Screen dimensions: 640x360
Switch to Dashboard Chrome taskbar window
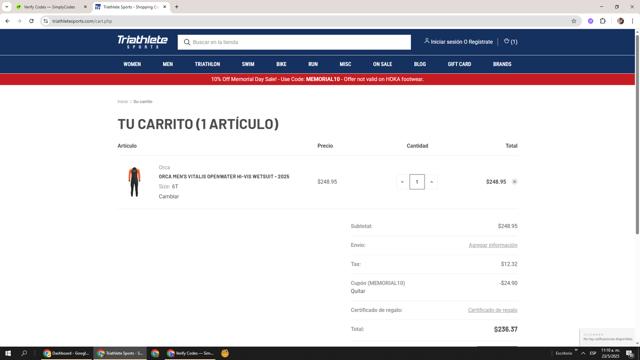point(66,353)
